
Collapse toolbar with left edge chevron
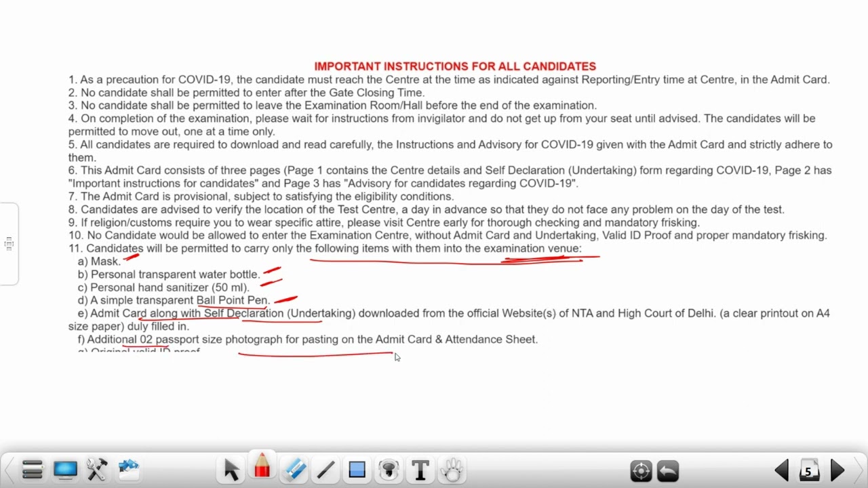[x=9, y=470]
